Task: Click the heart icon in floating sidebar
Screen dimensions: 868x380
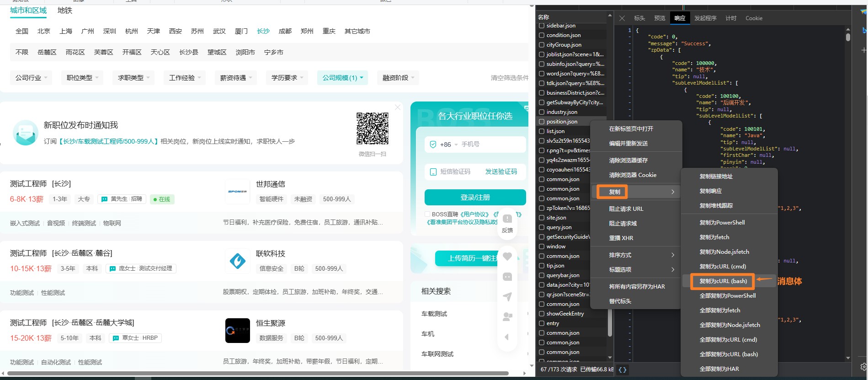Action: tap(507, 257)
